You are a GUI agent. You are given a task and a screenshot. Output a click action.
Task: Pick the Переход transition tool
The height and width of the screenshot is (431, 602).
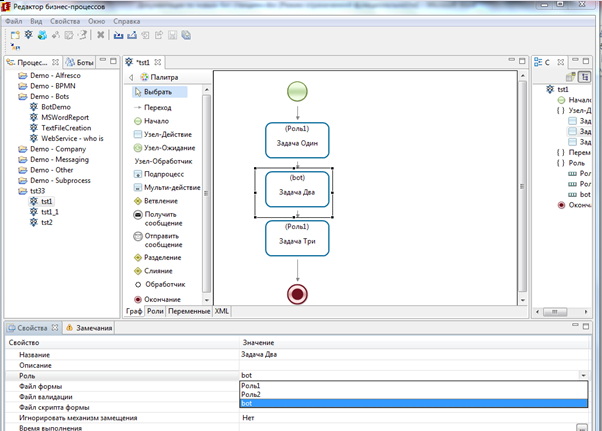[157, 107]
